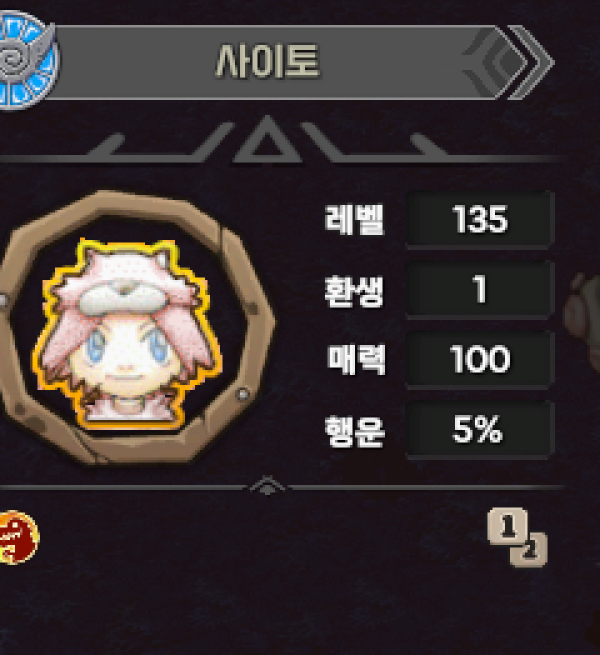This screenshot has width=600, height=655.
Task: Click the red and gold dragon badge icon
Action: (18, 537)
